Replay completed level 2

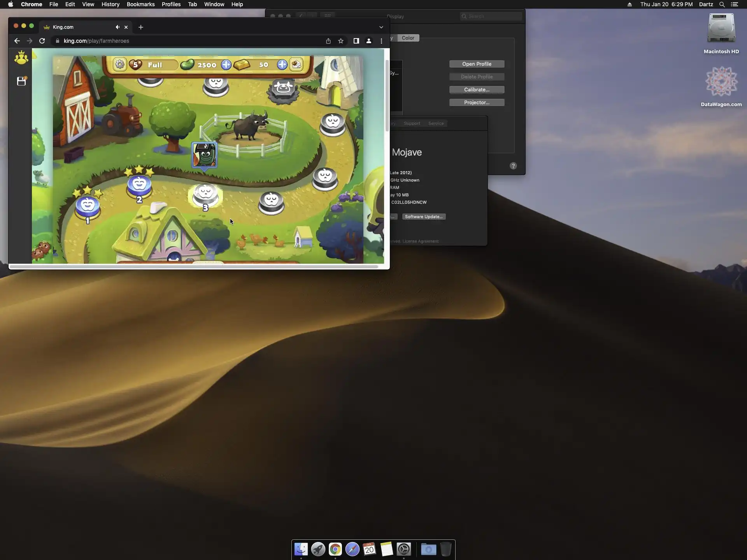pyautogui.click(x=139, y=187)
